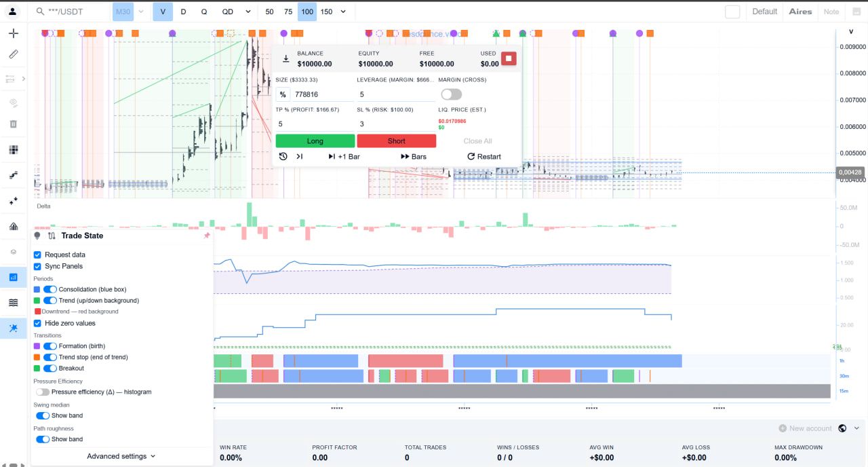Screen dimensions: 868x467
Task: Disable the Breakout transition toggle
Action: [50, 368]
